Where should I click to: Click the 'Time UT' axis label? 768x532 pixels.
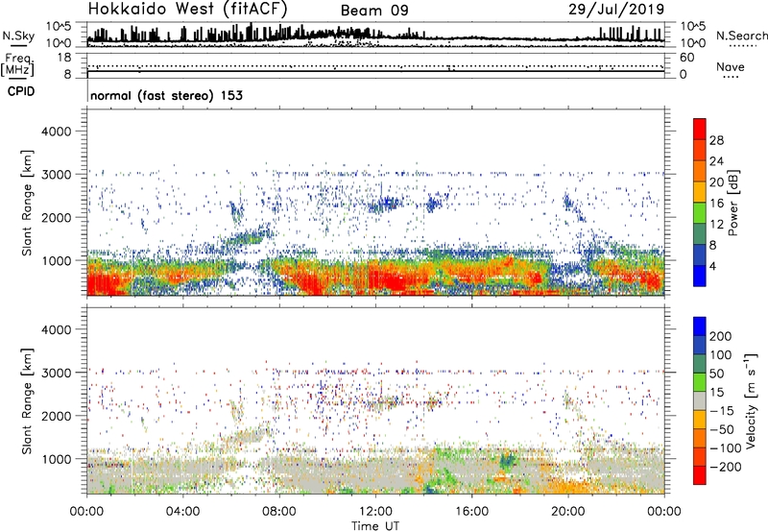click(x=375, y=526)
